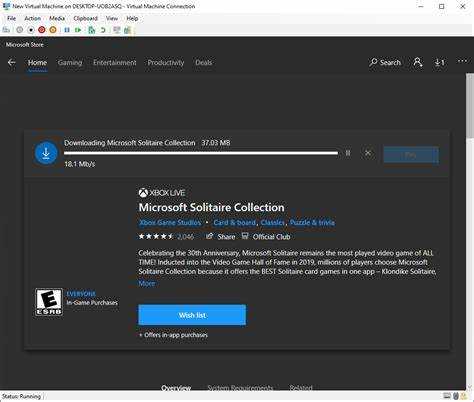
Task: Click the status bar display icon
Action: pos(447,396)
